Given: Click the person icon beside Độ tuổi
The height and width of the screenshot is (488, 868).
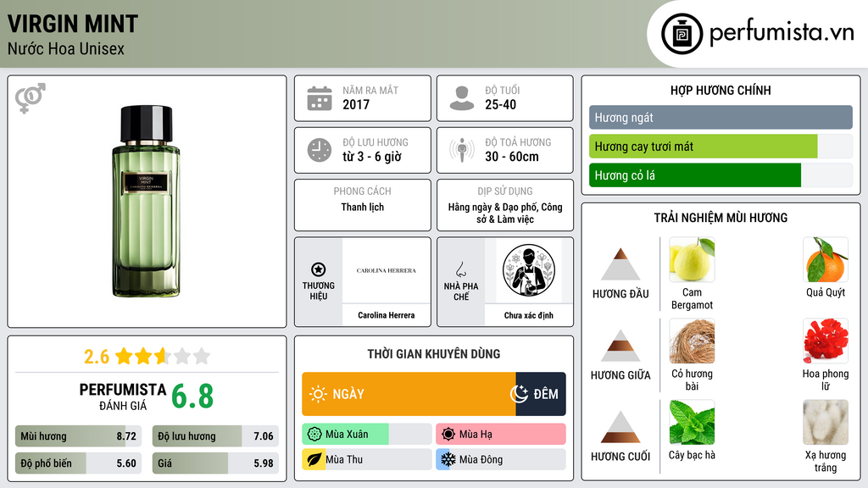Looking at the screenshot, I should [462, 98].
